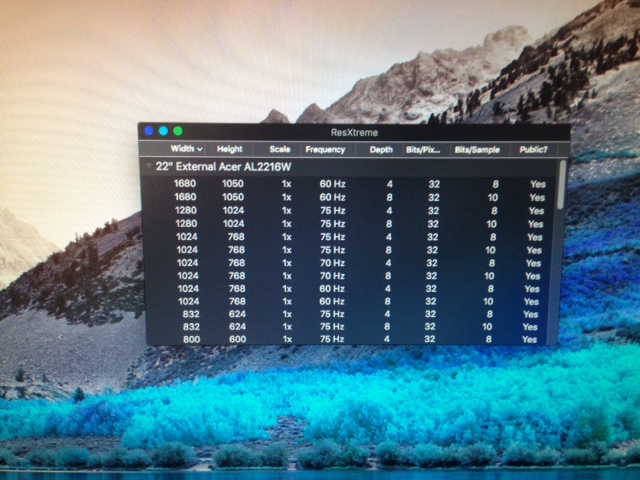
Task: Select height 768 in the 70 Hz depth 8 row
Action: (x=237, y=276)
